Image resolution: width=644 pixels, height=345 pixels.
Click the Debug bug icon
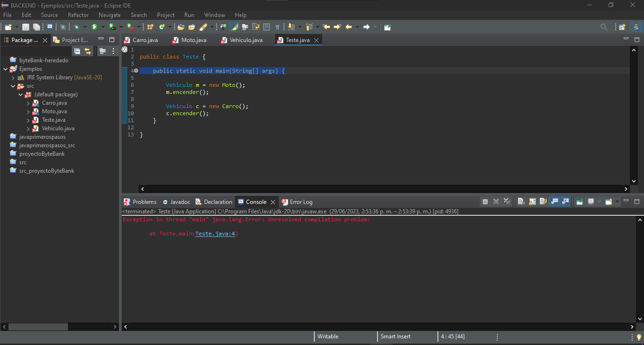76,27
